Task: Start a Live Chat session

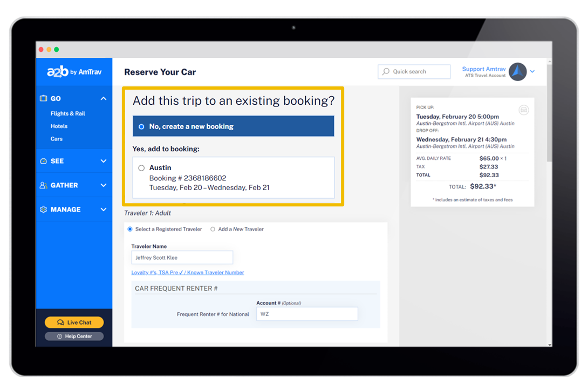Action: (x=74, y=322)
